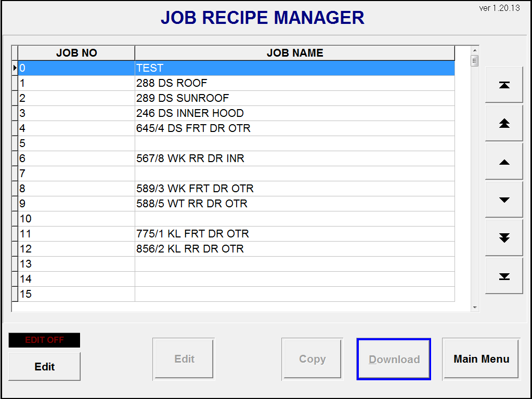The width and height of the screenshot is (532, 399).
Task: Click the JOB NAME column header
Action: click(294, 53)
